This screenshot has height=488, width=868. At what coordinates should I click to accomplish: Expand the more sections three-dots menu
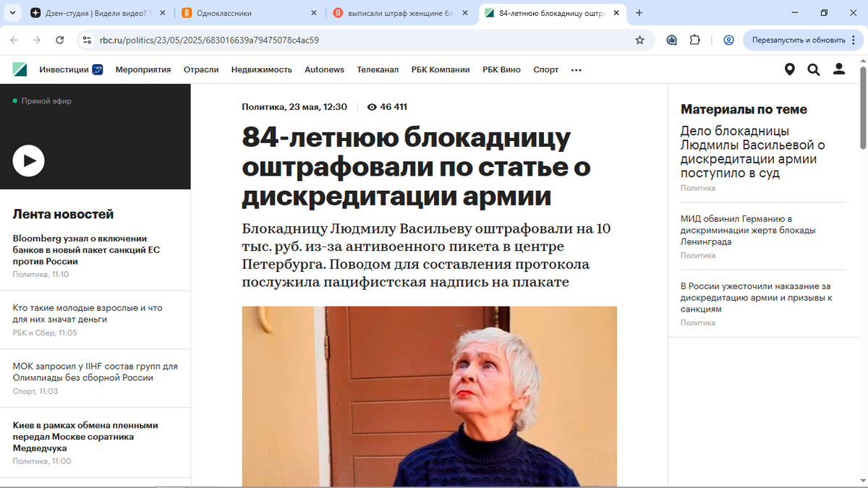576,70
